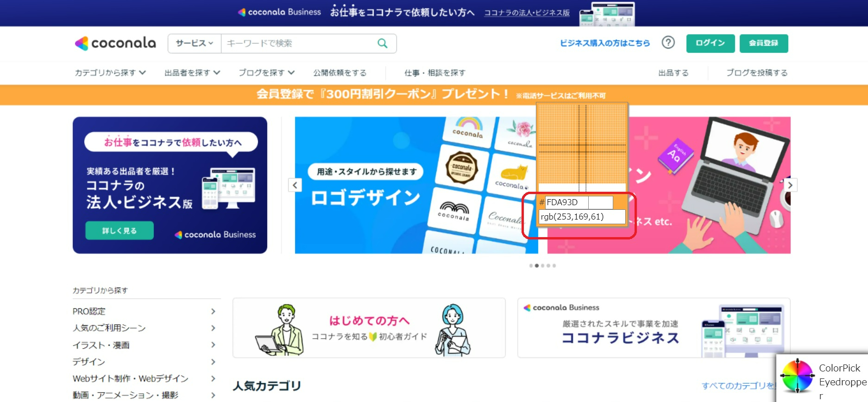Expand PRO認定 category row chevron
Image resolution: width=868 pixels, height=402 pixels.
click(x=213, y=311)
